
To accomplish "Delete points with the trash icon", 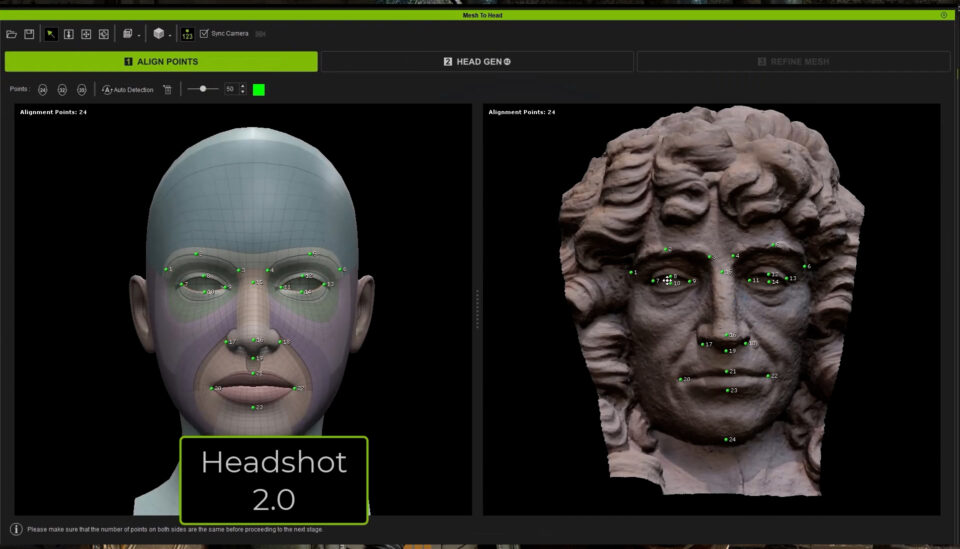I will coord(168,90).
